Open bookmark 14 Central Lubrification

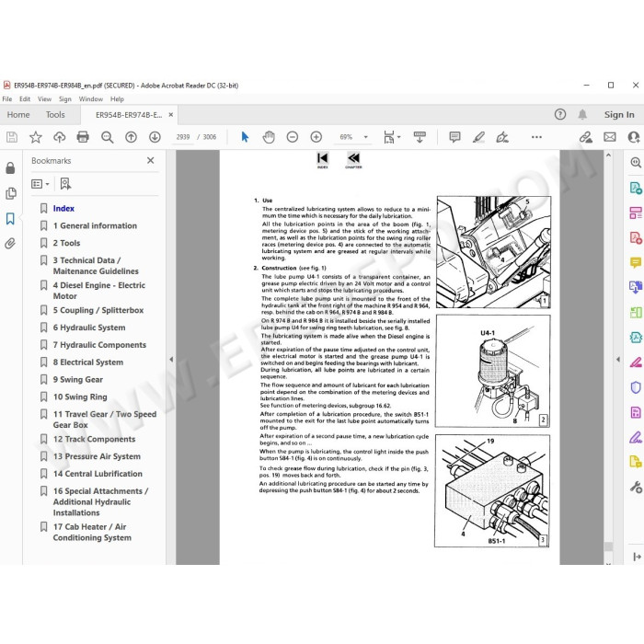pyautogui.click(x=98, y=474)
